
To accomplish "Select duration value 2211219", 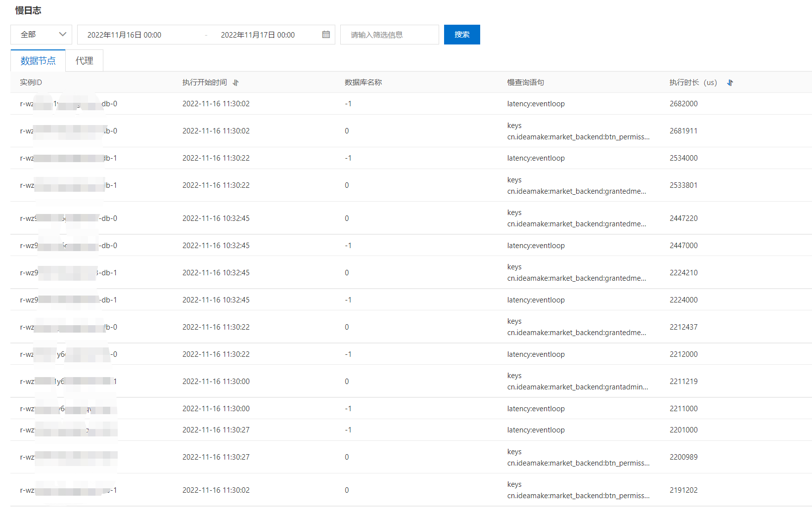I will tap(683, 382).
